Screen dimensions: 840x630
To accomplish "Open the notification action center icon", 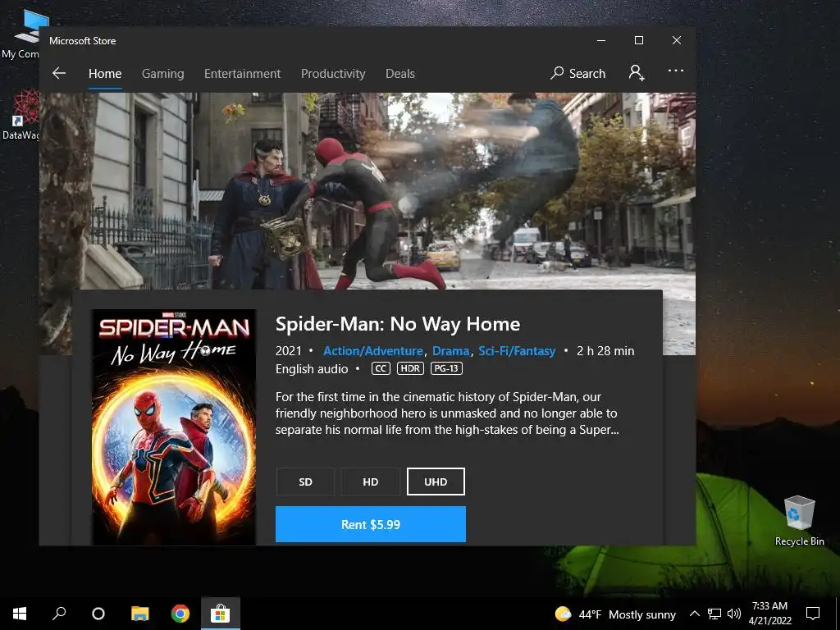I will coord(813,614).
